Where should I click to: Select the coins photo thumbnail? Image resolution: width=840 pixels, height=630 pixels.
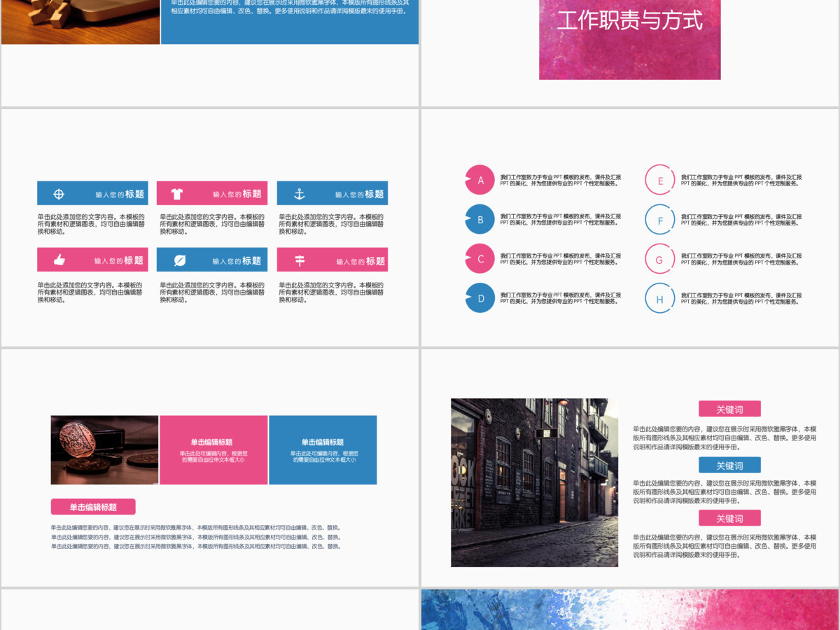pyautogui.click(x=104, y=450)
